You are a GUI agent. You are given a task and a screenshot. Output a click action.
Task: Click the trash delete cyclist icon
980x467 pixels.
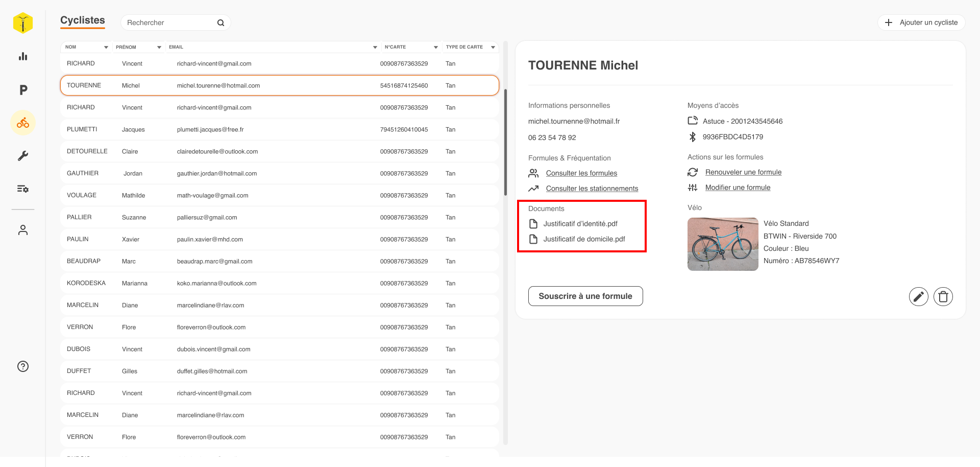pyautogui.click(x=943, y=296)
